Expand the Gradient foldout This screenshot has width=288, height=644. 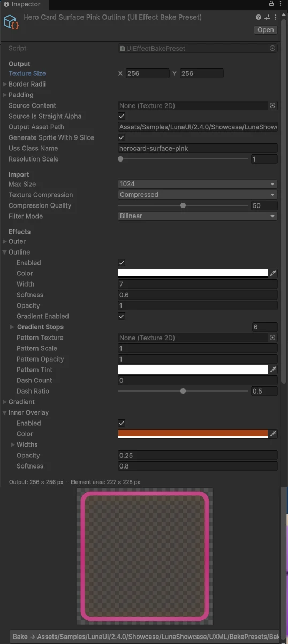[5, 402]
